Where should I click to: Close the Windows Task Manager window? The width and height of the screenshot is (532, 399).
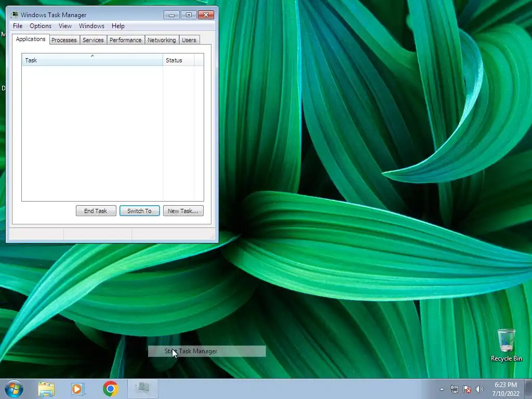(206, 15)
